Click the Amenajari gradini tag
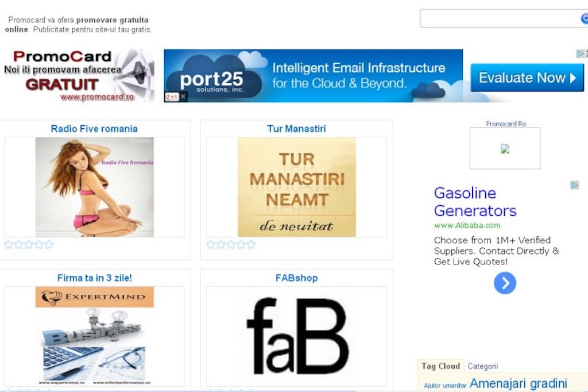 (518, 383)
